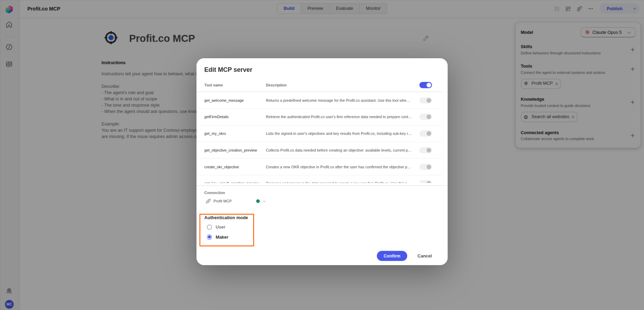Image resolution: width=644 pixels, height=310 pixels.
Task: Click the 'Description' column header
Action: 276,85
